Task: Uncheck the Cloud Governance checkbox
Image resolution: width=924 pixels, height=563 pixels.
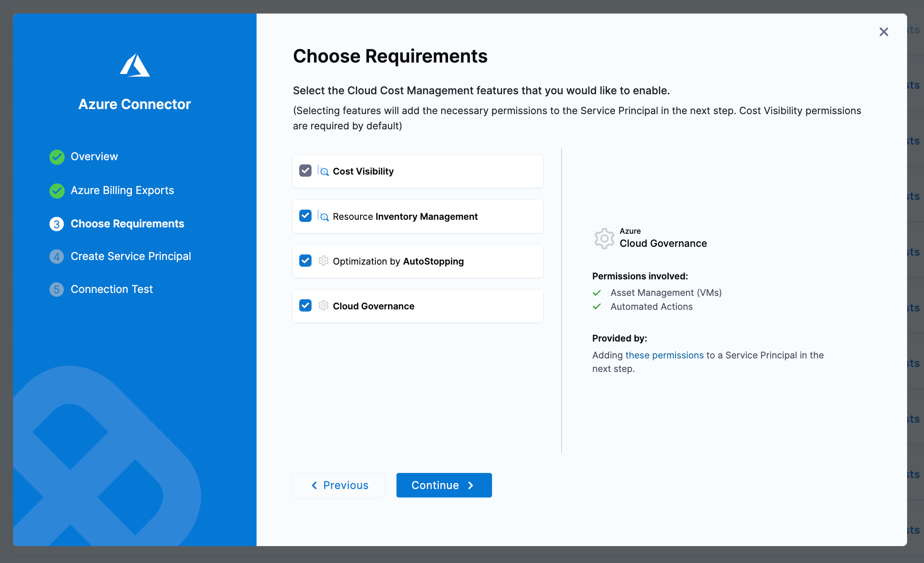Action: tap(305, 306)
